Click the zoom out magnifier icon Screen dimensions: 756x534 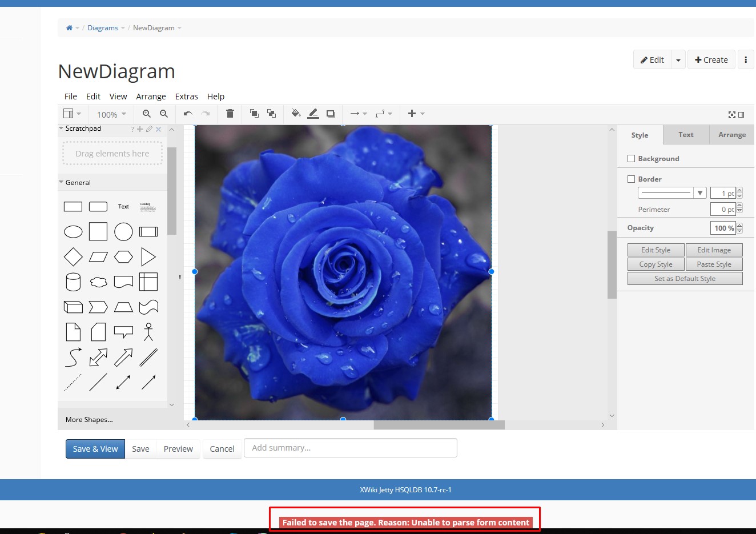point(164,114)
